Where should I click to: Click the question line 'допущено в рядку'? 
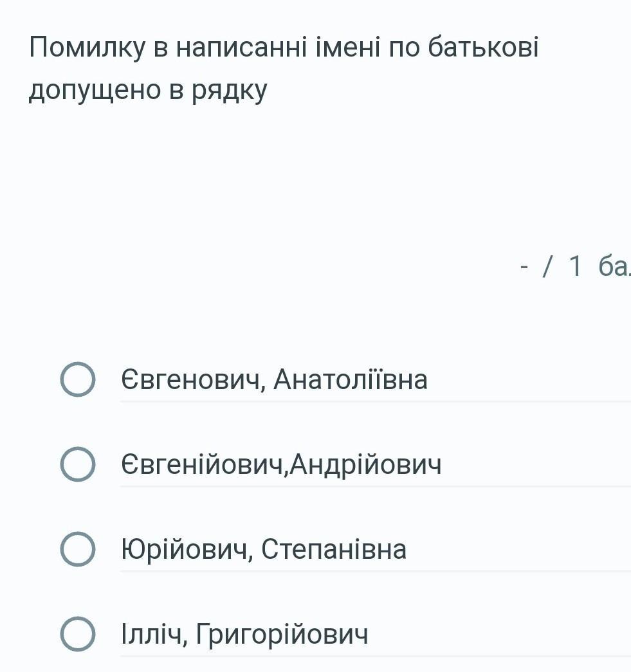point(148,90)
